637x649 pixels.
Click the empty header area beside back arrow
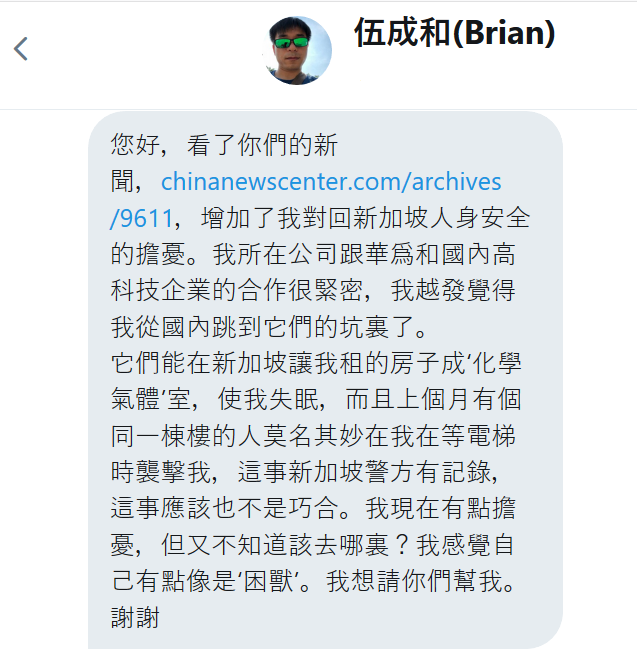pyautogui.click(x=145, y=54)
